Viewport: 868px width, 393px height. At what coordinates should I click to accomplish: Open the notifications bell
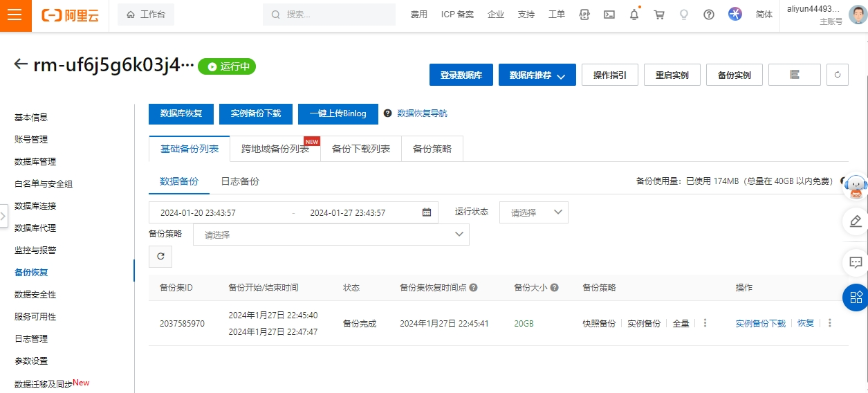pos(634,15)
